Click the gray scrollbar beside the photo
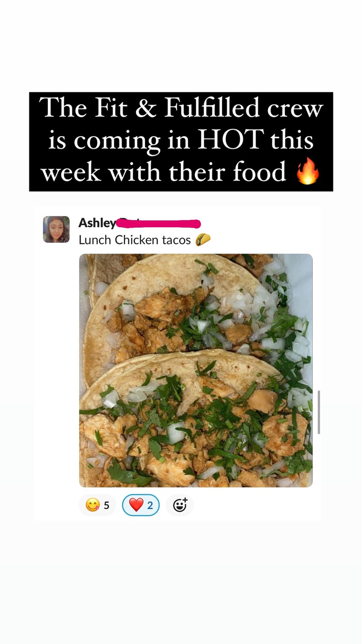Viewport: 362px width, 644px height. click(319, 412)
